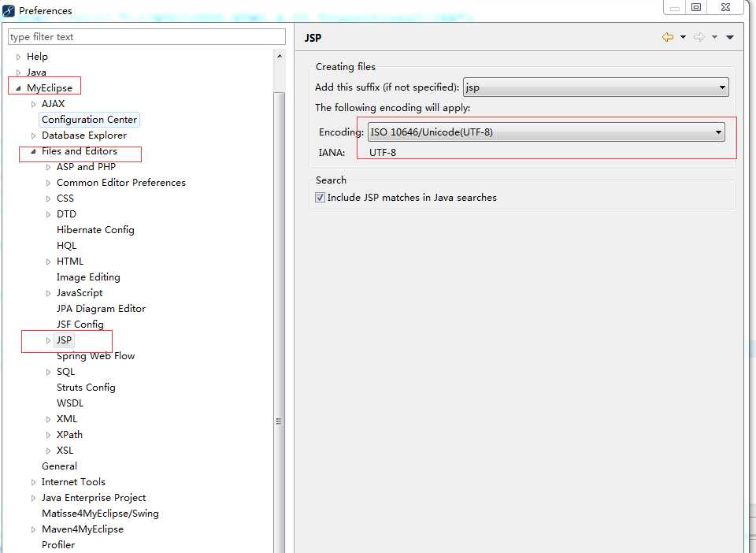Viewport: 756px width, 553px height.
Task: Expand the XPath tree node
Action: click(48, 436)
